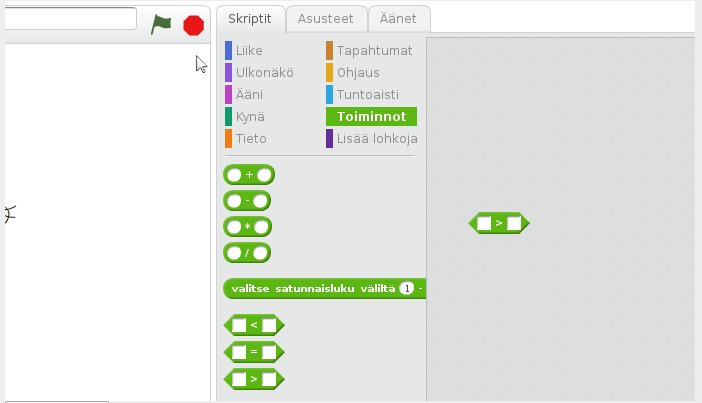
Task: Choose the multiplication operator block
Action: pos(248,227)
